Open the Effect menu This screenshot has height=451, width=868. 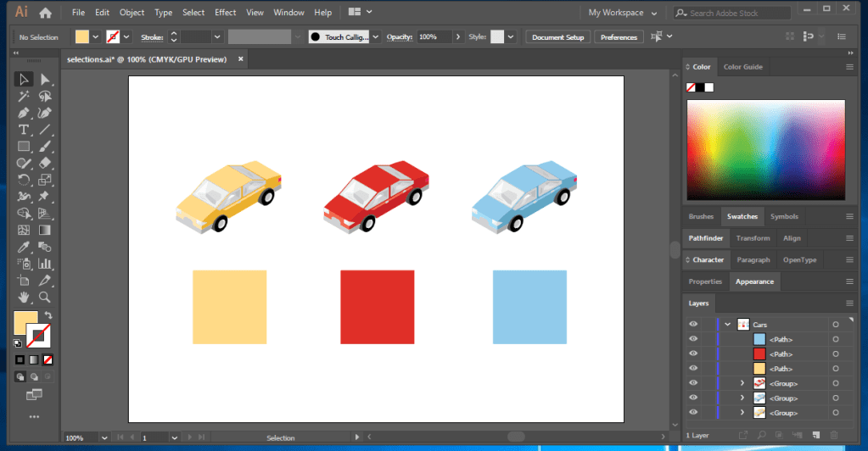point(226,13)
